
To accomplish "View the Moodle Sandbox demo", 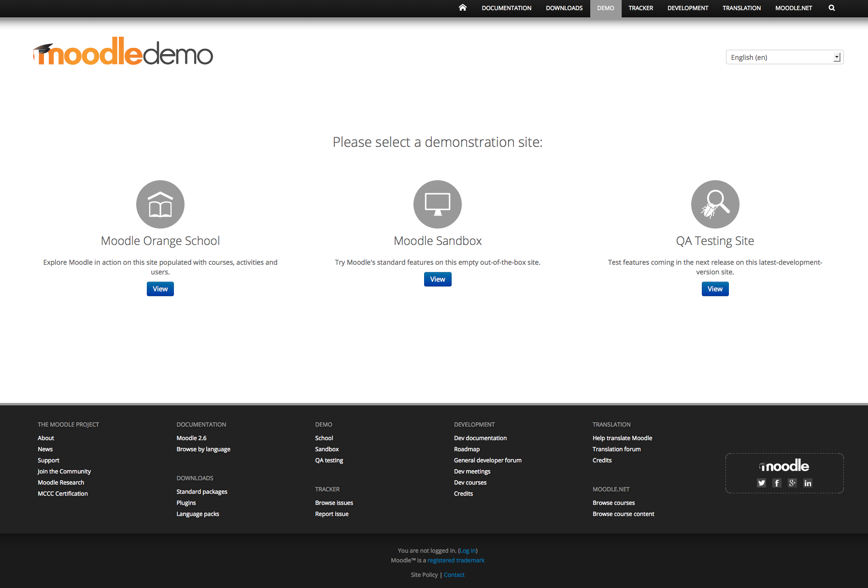I will tap(438, 279).
